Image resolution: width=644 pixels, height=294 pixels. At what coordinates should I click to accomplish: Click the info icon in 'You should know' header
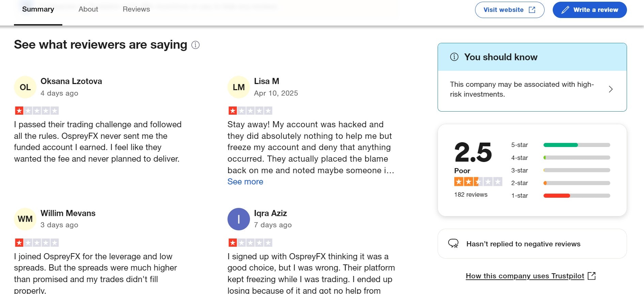pos(454,57)
